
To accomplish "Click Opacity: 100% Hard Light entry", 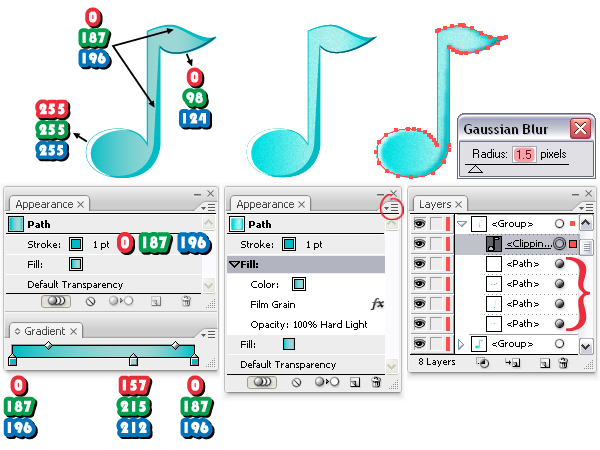I will coord(309,324).
